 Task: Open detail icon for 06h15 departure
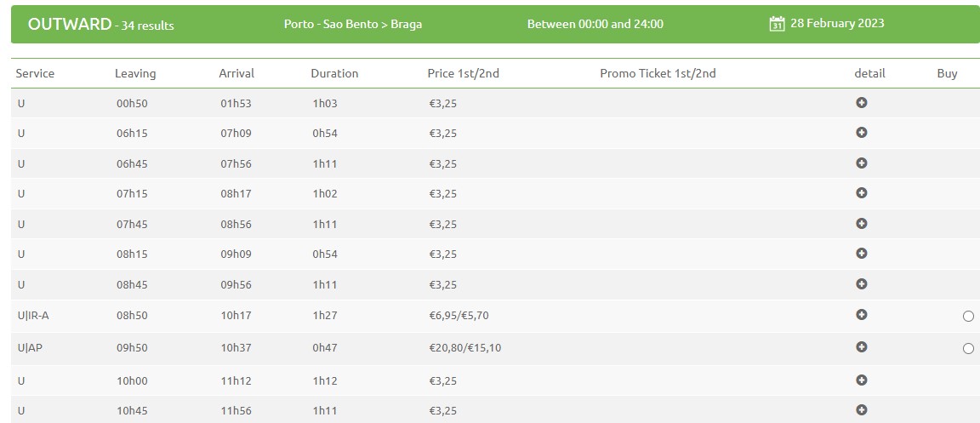tap(861, 133)
